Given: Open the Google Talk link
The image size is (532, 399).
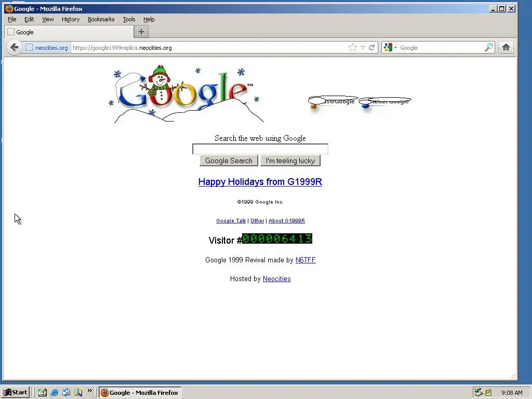Looking at the screenshot, I should pyautogui.click(x=231, y=220).
